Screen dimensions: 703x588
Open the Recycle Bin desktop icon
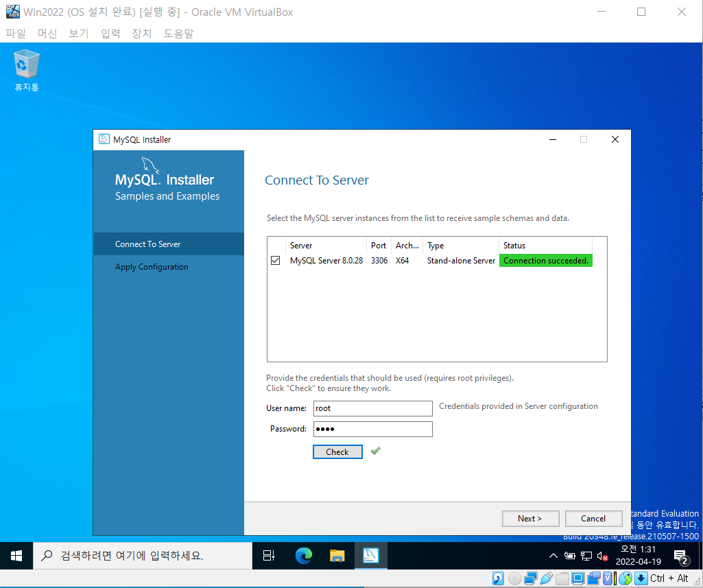(27, 71)
